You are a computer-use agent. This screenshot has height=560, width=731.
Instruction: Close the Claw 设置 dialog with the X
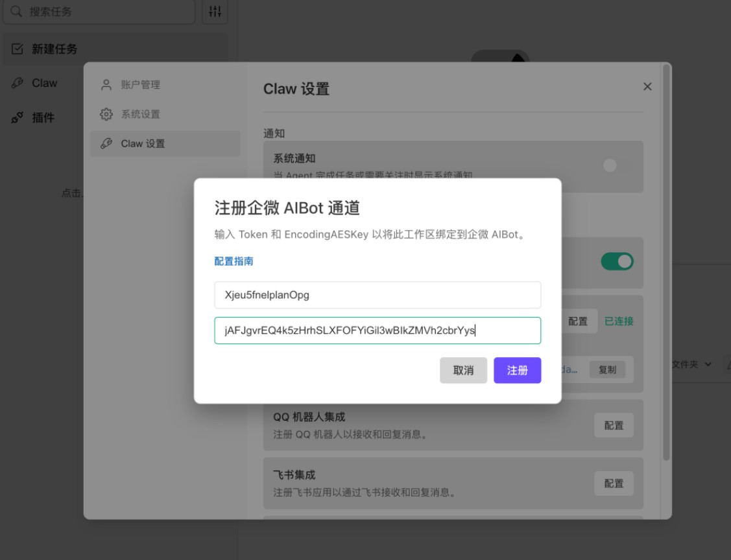pos(647,86)
